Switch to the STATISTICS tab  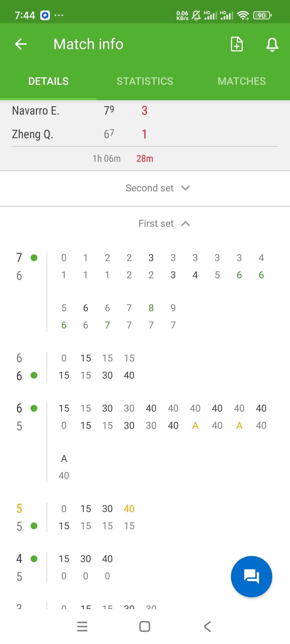pos(145,81)
